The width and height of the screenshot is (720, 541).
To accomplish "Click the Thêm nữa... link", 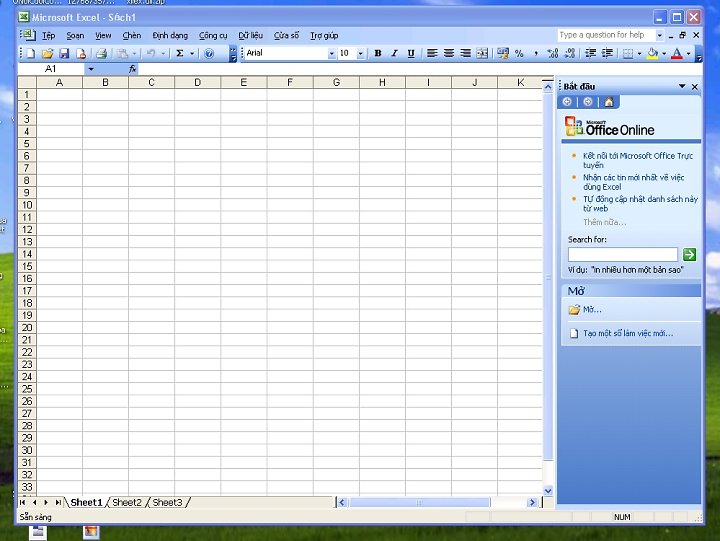I will [x=604, y=222].
